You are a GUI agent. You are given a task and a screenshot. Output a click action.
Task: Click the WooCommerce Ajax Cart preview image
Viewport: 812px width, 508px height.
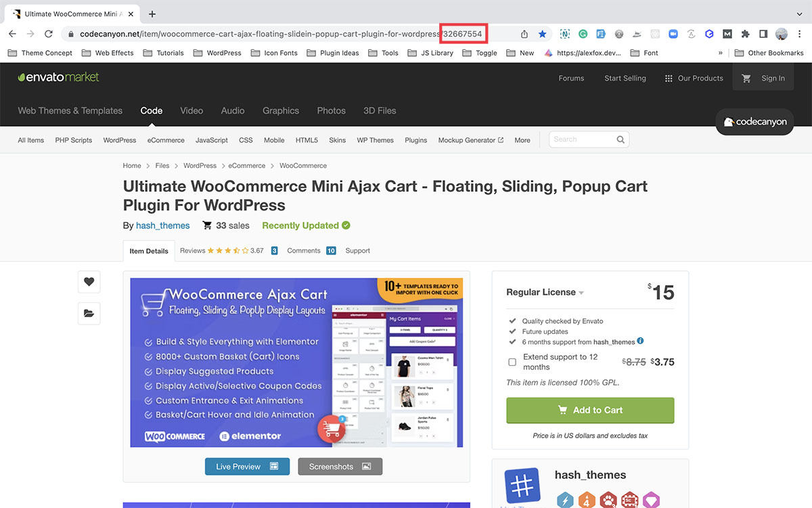296,362
